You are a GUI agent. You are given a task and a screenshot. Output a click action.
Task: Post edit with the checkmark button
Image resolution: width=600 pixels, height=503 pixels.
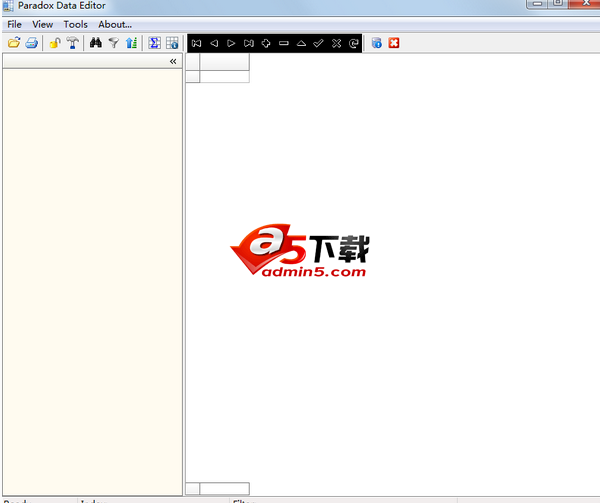click(x=318, y=43)
